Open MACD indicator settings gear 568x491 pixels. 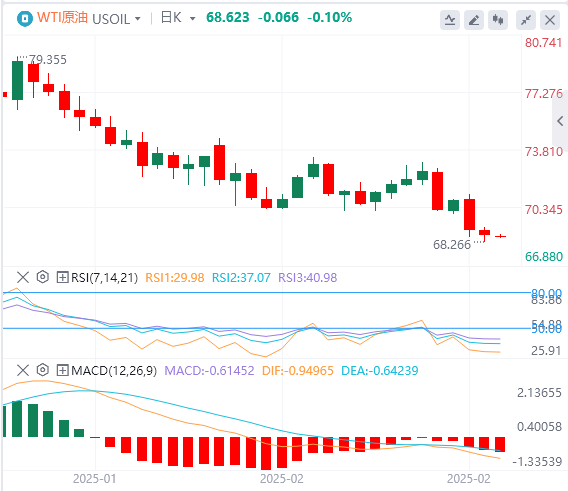(43, 370)
